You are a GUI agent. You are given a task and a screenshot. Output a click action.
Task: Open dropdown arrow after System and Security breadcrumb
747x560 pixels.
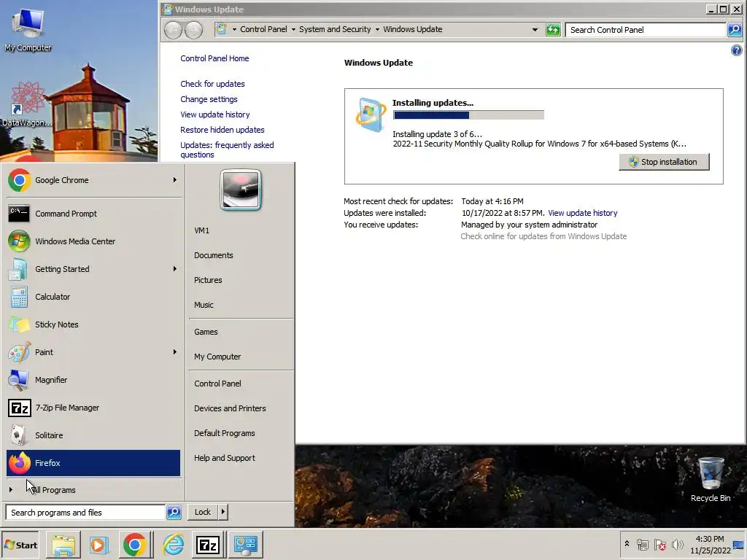(x=377, y=29)
